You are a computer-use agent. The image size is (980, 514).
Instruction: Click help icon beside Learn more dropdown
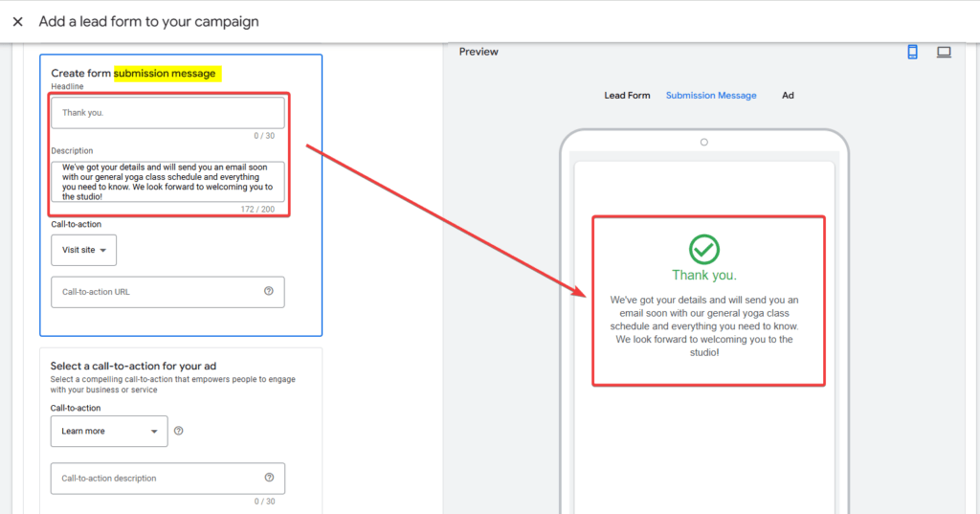tap(179, 431)
